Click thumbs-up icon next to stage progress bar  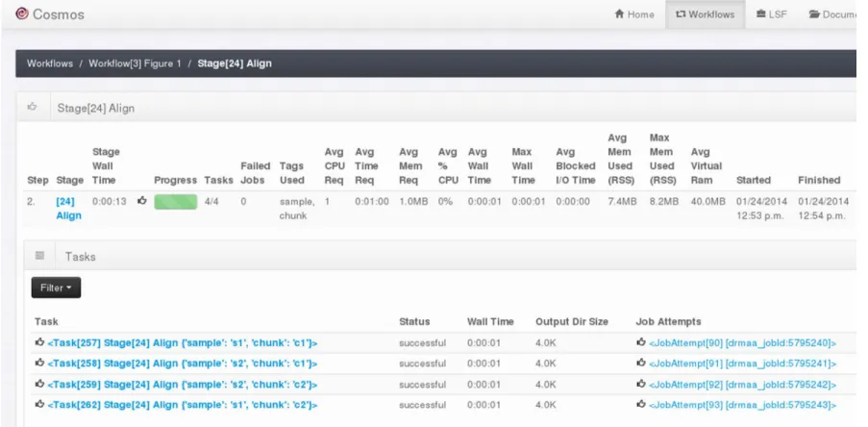coord(142,201)
